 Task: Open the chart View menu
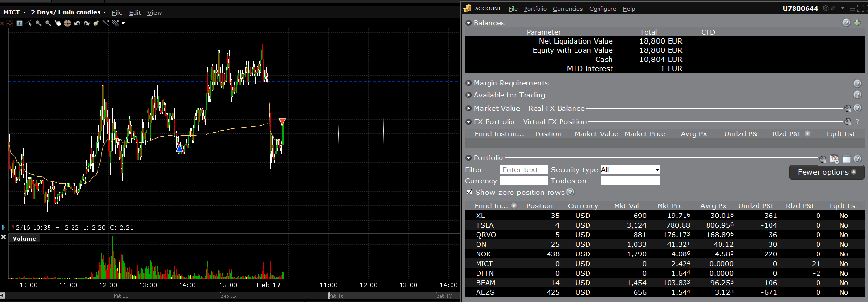[x=154, y=12]
